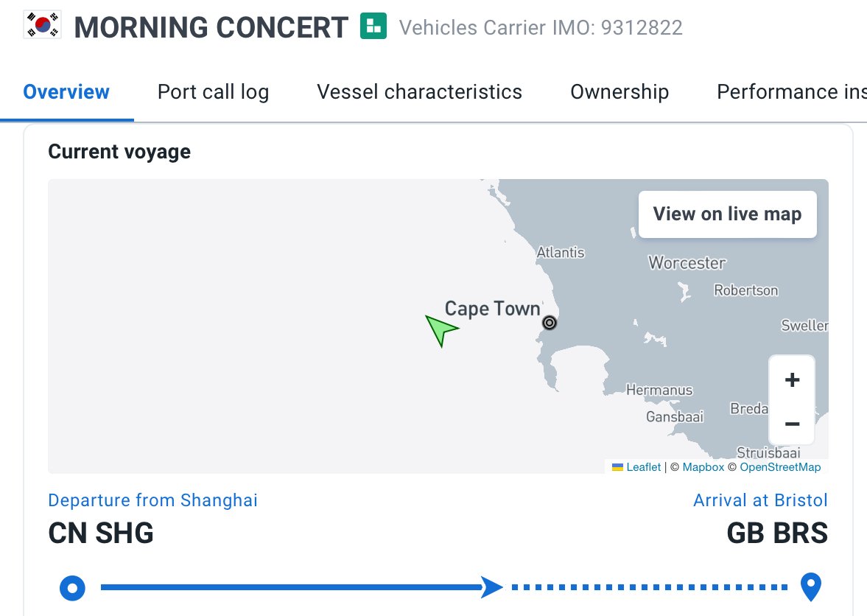Switch to the Overview tab
This screenshot has width=867, height=616.
66,92
